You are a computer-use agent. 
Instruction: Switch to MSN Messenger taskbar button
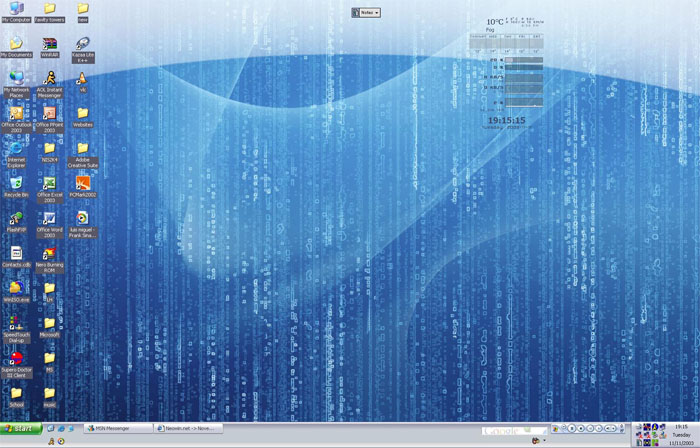(x=118, y=428)
